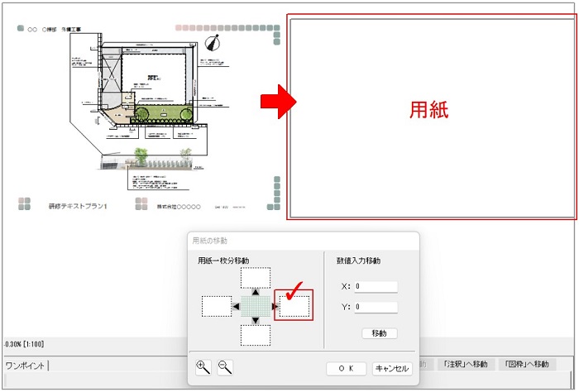Click 「注釈」へ移動 button
Viewport: 579px width, 392px height.
(465, 365)
